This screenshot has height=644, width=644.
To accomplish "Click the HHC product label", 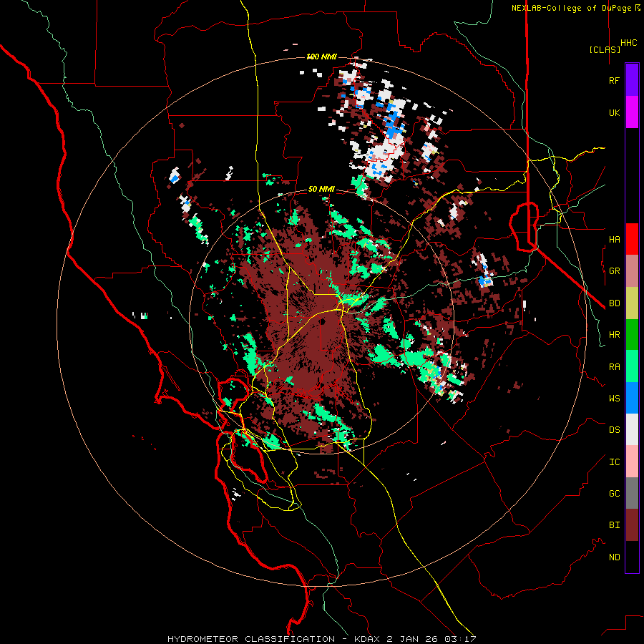I will click(628, 43).
